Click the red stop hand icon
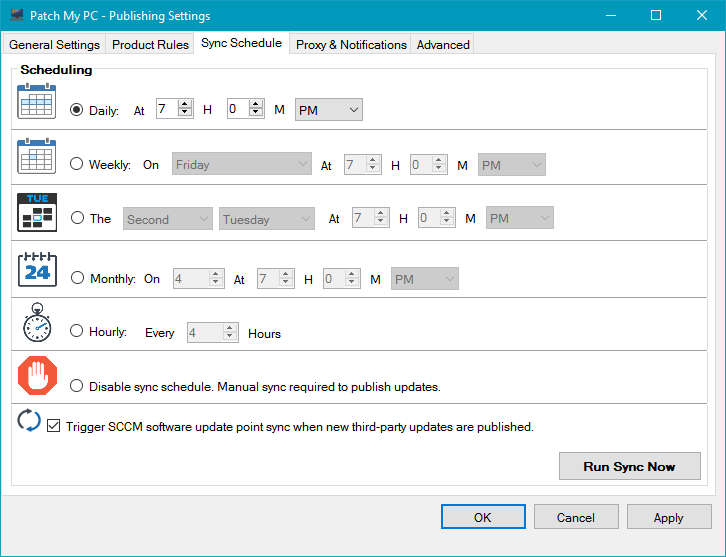The width and height of the screenshot is (726, 557). pos(38,376)
